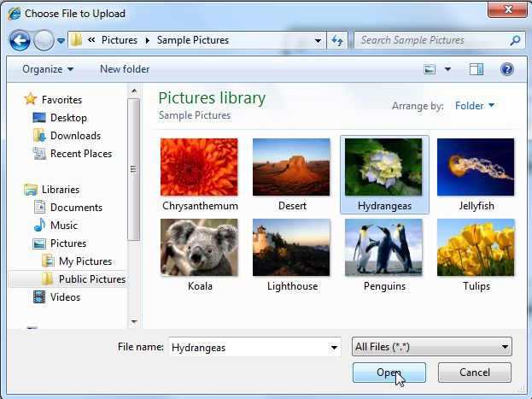Select the Videos library
The height and width of the screenshot is (399, 532).
56,297
